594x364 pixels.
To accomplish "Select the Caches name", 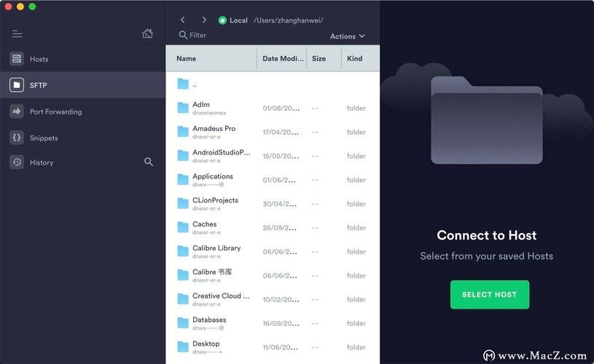I will (x=204, y=224).
